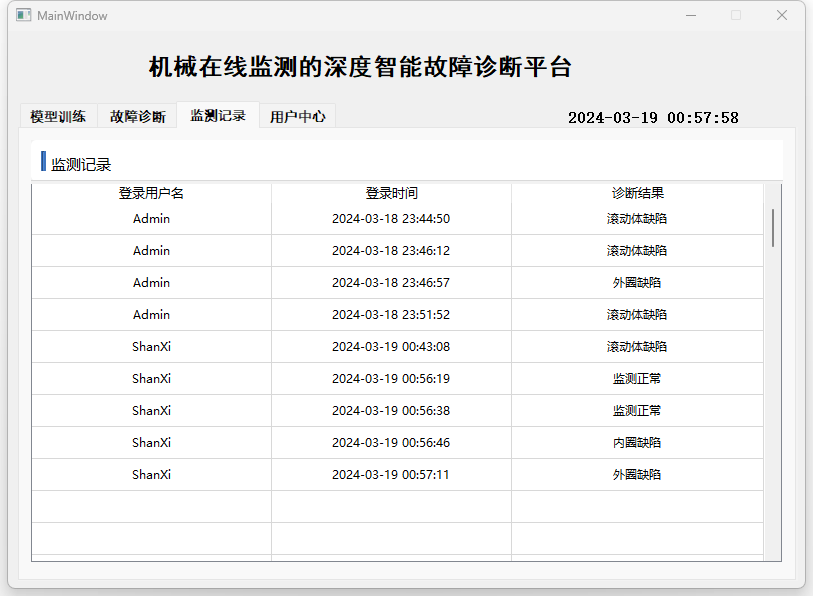Click the vertical scrollbar thumb in the table
The image size is (813, 596).
[x=772, y=227]
